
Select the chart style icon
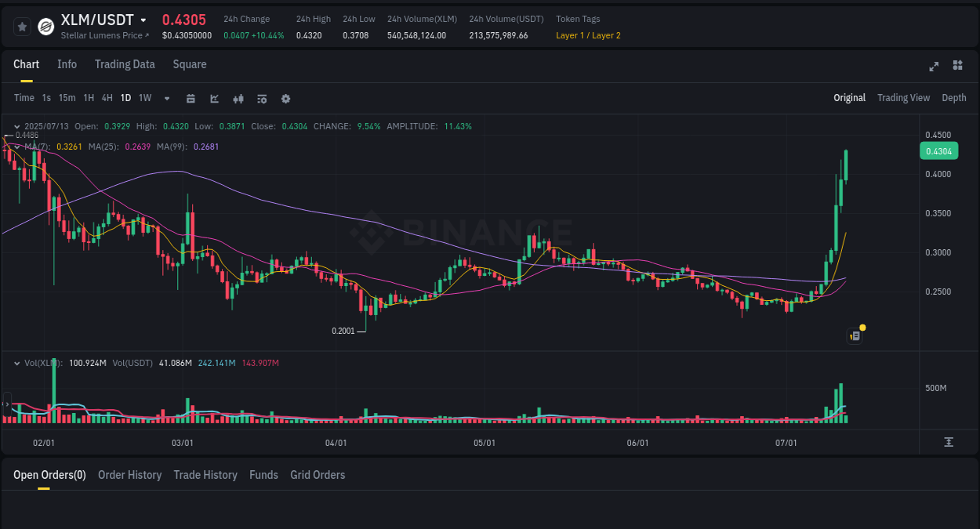[213, 99]
